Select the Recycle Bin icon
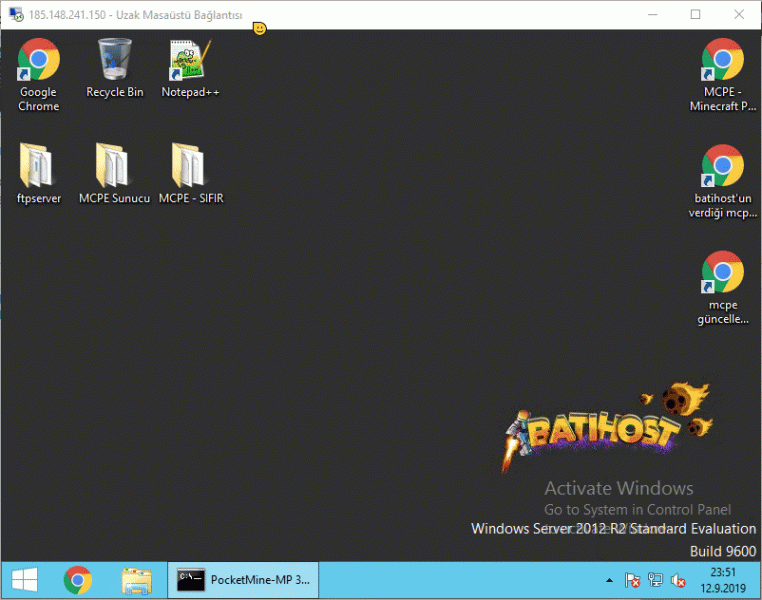Image resolution: width=762 pixels, height=600 pixels. (x=115, y=68)
